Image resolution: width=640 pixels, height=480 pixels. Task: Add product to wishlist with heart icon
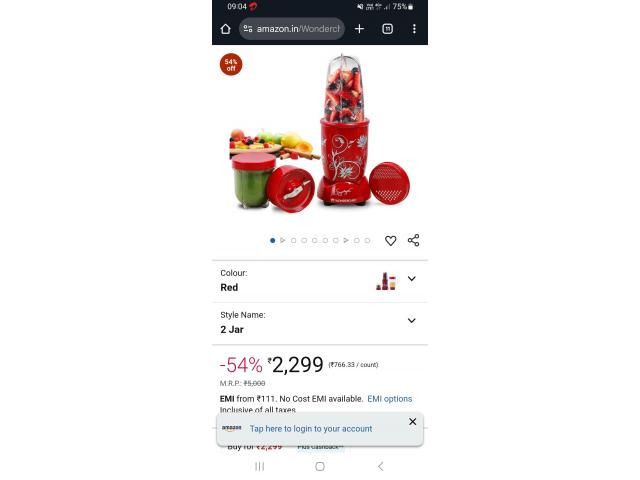pyautogui.click(x=391, y=240)
